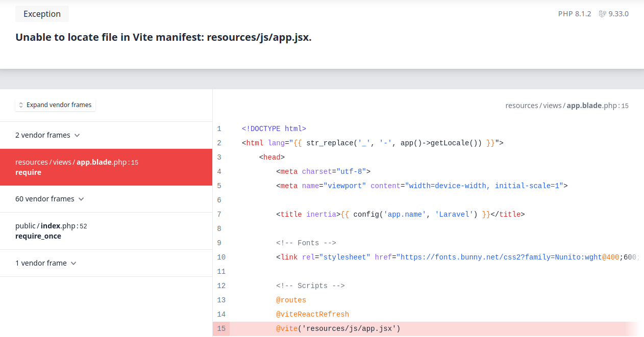644x337 pixels.
Task: Click the up-down arrows icon on Expand vendor frames
Action: pos(21,105)
